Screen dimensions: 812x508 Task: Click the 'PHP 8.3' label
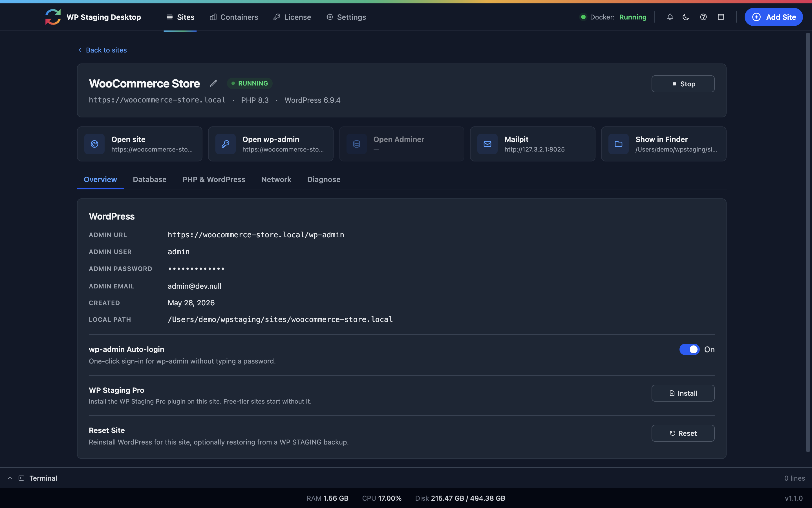pos(255,100)
